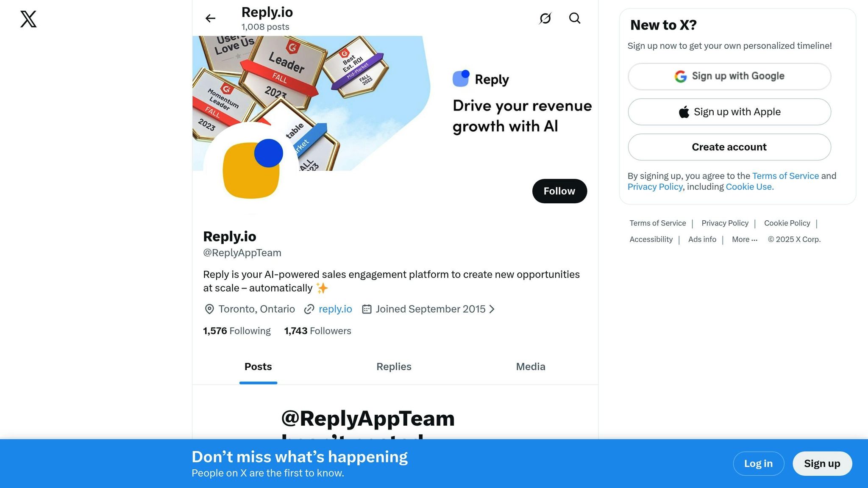Open Grok profile summary icon
This screenshot has height=488, width=868.
click(545, 18)
